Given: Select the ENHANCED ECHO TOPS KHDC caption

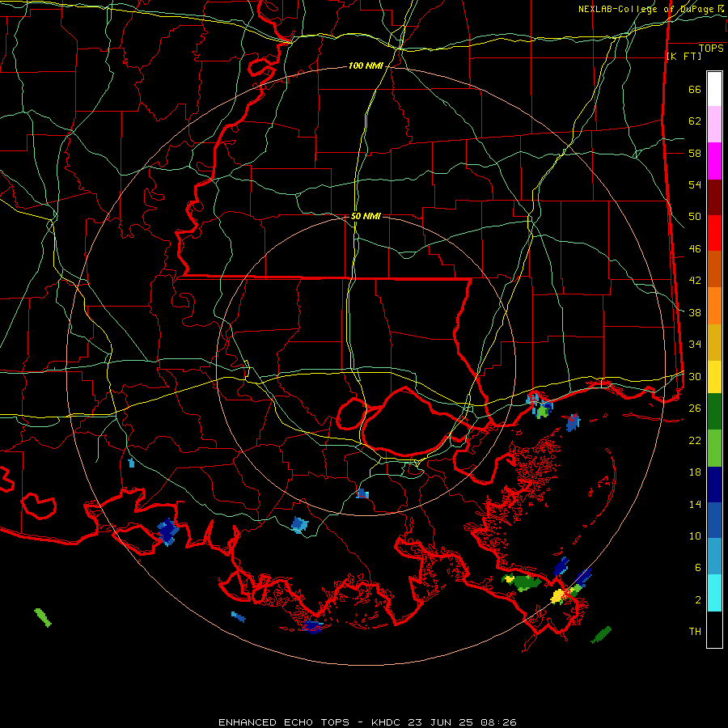Looking at the screenshot, I should coord(367,722).
